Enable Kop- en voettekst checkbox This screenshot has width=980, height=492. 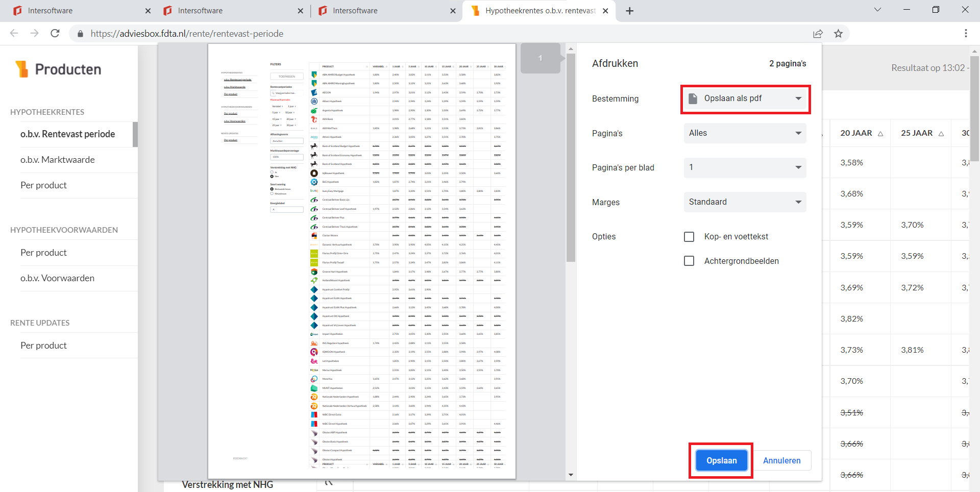(689, 237)
